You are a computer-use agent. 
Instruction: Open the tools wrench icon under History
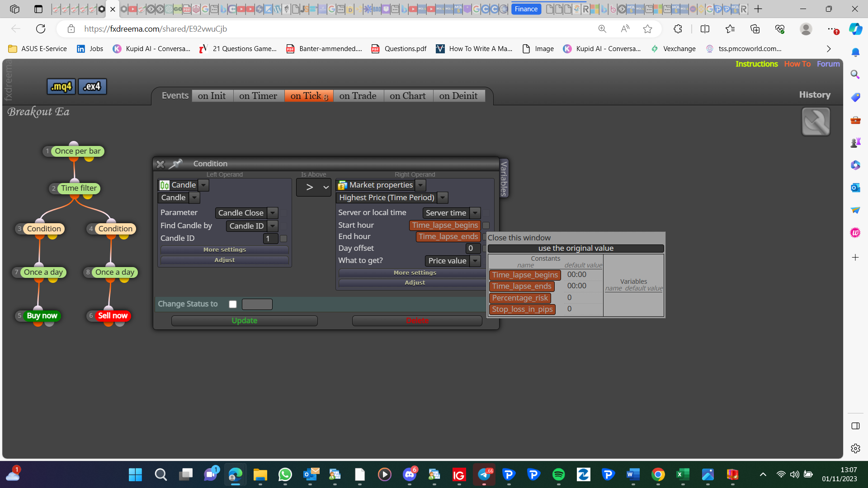[816, 122]
